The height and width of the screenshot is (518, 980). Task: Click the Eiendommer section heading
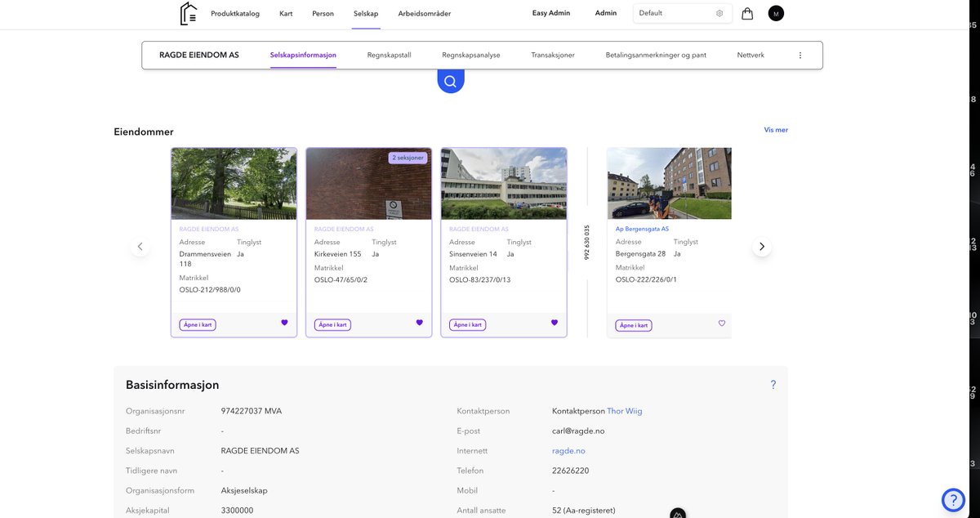(144, 132)
